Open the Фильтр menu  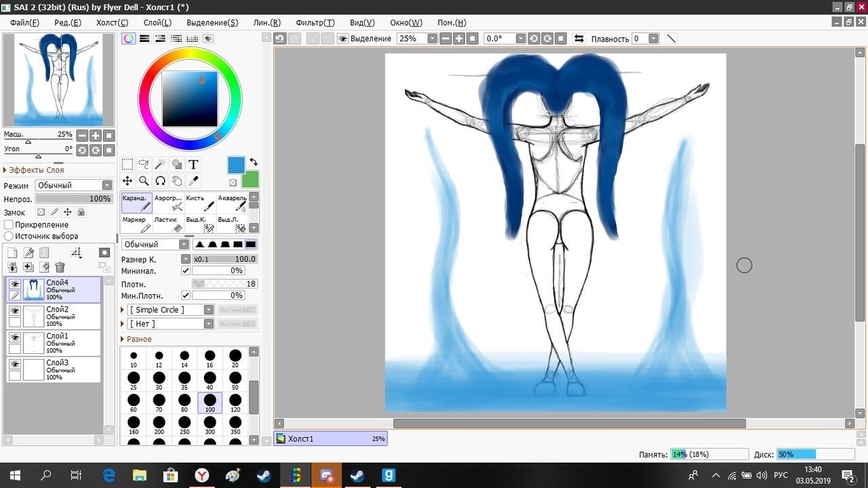click(x=315, y=22)
